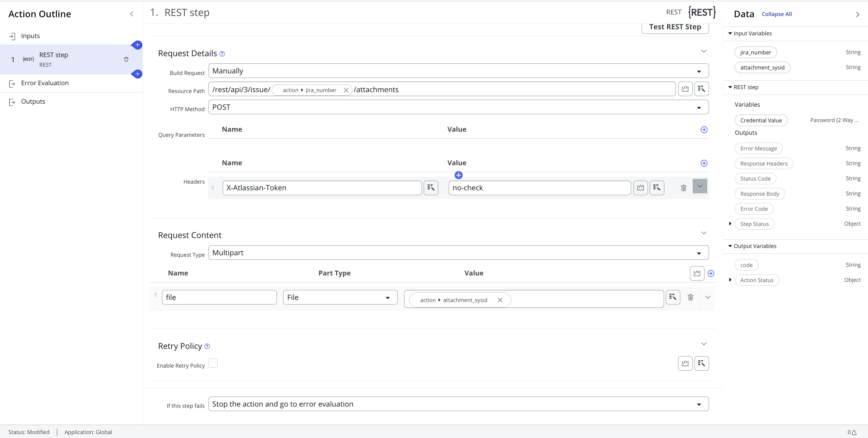Open the HTTP Method dropdown

pos(458,107)
